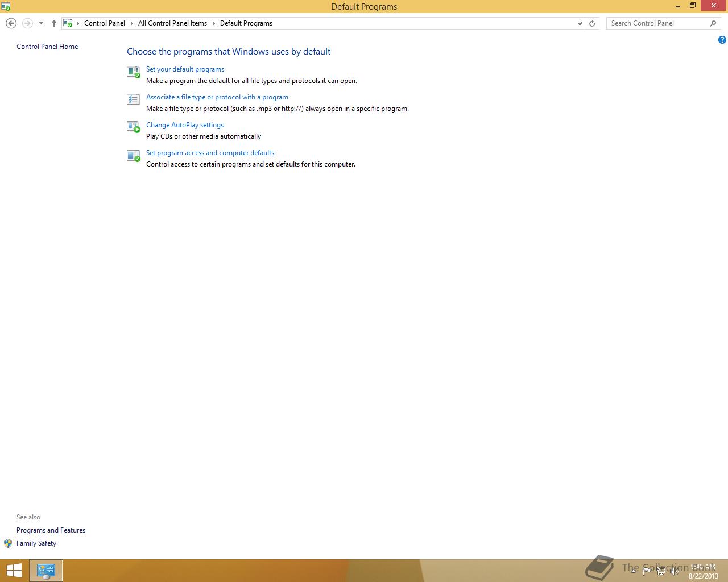Viewport: 728px width, 582px height.
Task: Click the Associate a file type icon
Action: tap(133, 99)
